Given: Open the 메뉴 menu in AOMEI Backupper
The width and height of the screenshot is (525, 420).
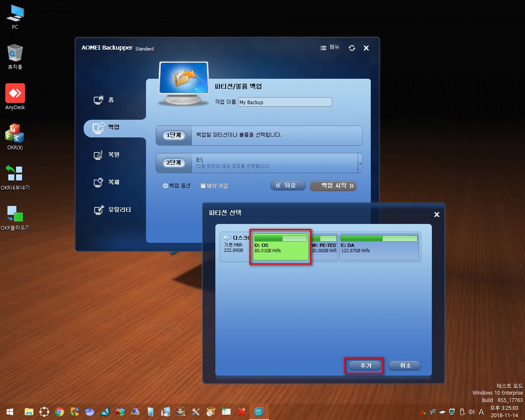Looking at the screenshot, I should click(330, 48).
